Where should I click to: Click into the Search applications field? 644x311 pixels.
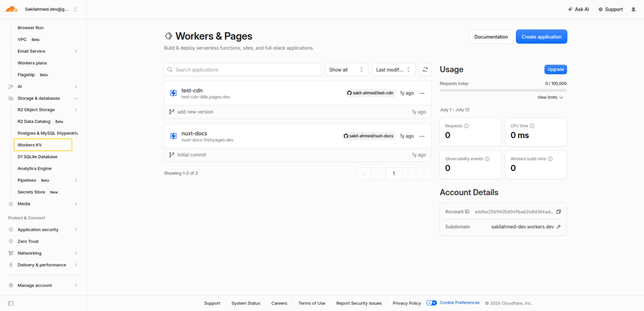(242, 70)
